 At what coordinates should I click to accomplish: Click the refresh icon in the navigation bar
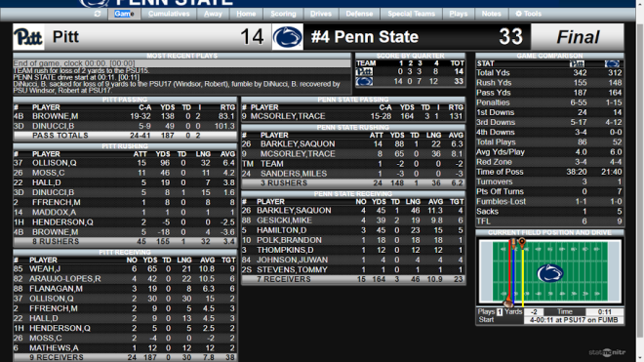[98, 14]
